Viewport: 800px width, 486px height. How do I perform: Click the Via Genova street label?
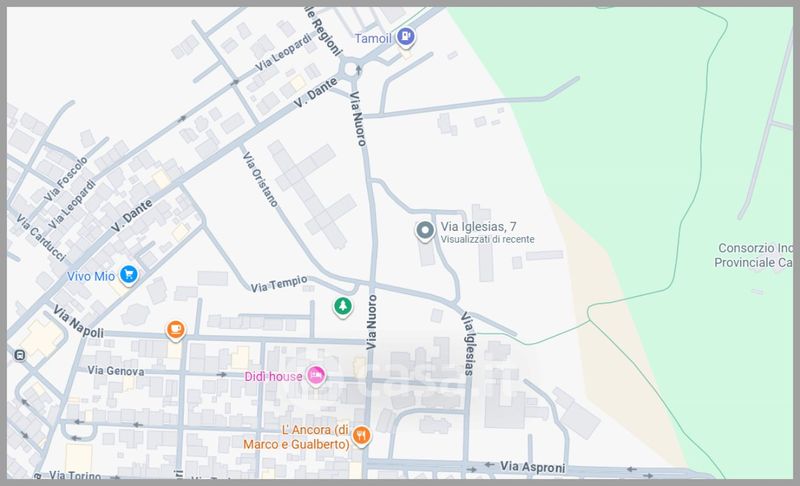[x=116, y=371]
